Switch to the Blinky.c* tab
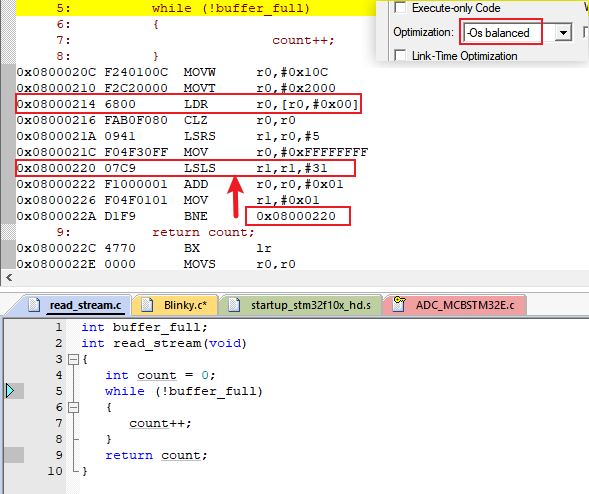The width and height of the screenshot is (589, 494). click(x=175, y=305)
